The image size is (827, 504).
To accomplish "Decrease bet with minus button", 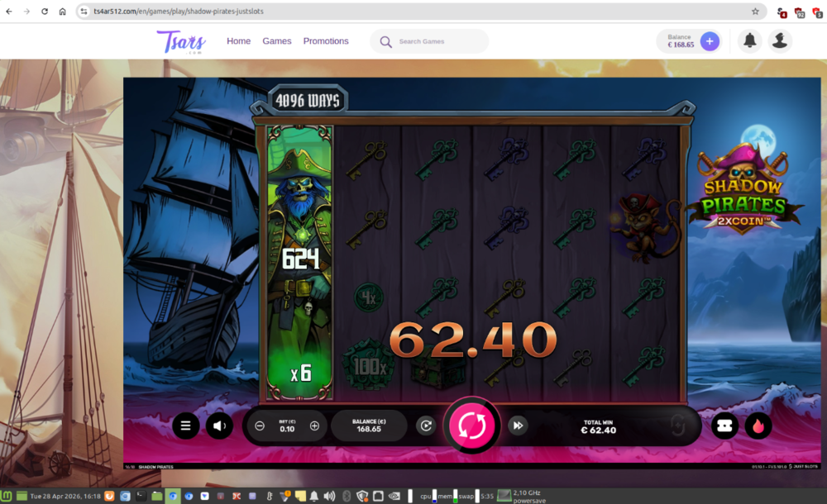I will pyautogui.click(x=260, y=426).
